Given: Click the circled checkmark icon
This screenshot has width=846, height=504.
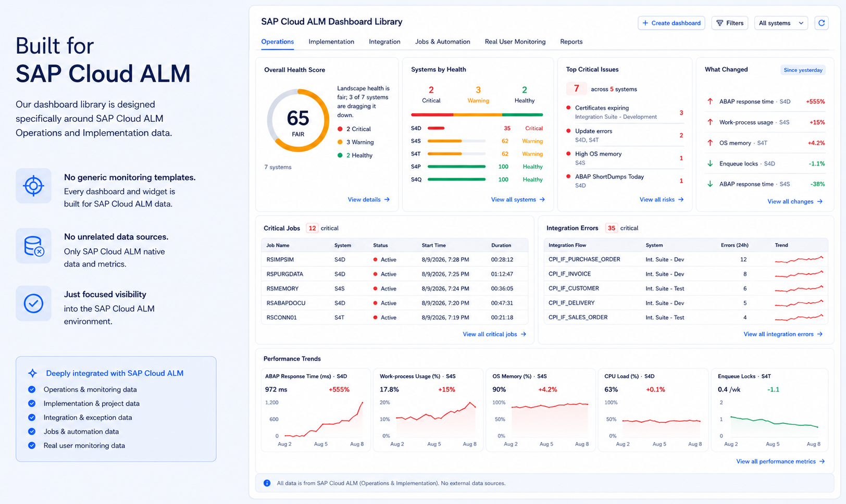Looking at the screenshot, I should [x=33, y=303].
